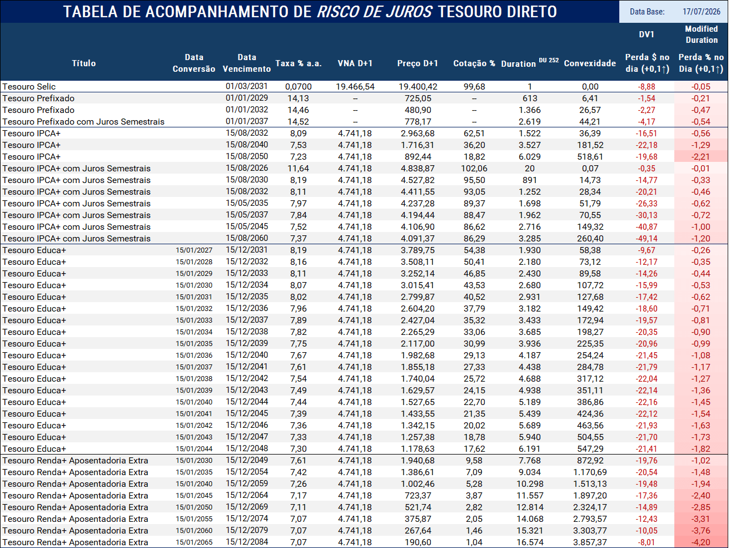Select the 'DV1' group header
Image resolution: width=756 pixels, height=548 pixels.
[646, 34]
